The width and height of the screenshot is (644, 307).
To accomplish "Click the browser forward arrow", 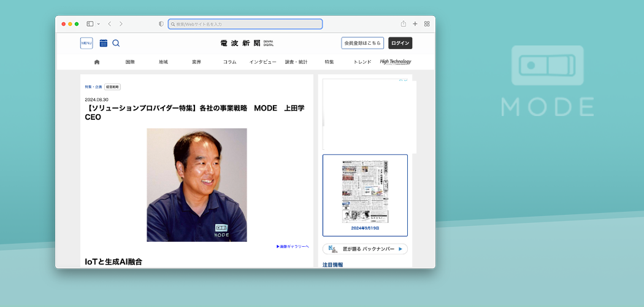I will 121,24.
